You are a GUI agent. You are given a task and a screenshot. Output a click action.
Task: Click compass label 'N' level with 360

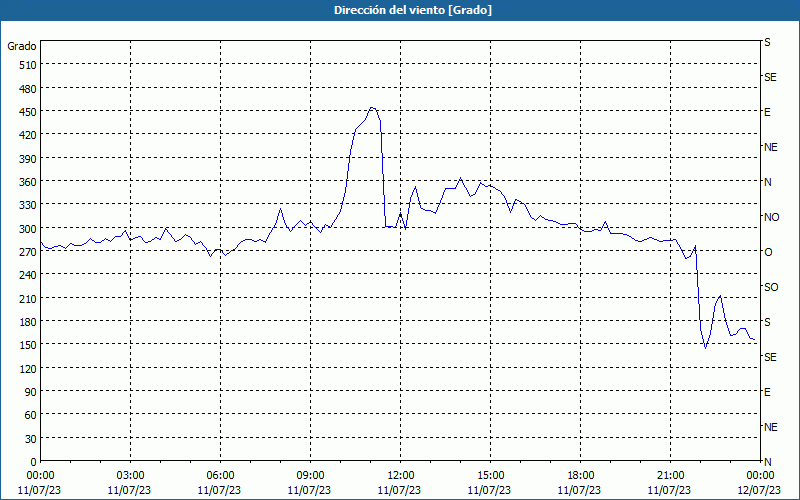point(768,182)
